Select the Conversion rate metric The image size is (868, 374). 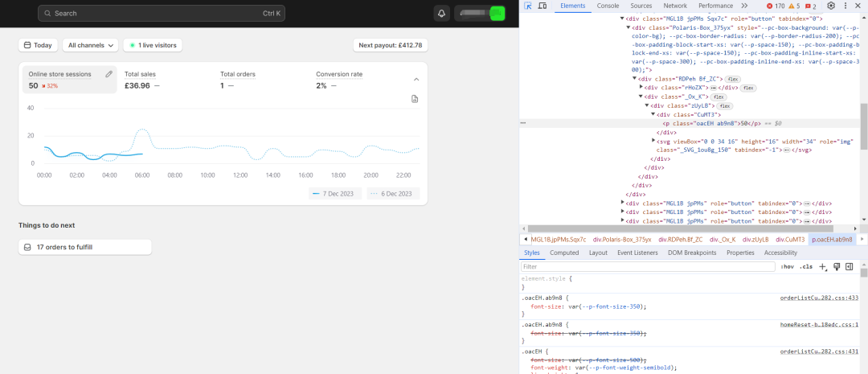tap(357, 80)
